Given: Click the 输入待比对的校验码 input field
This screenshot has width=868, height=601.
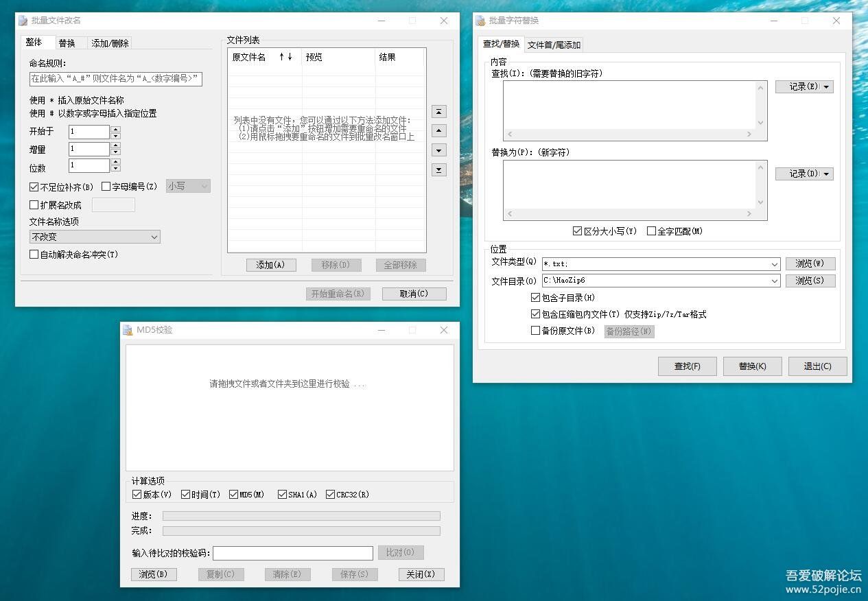Looking at the screenshot, I should tap(293, 553).
